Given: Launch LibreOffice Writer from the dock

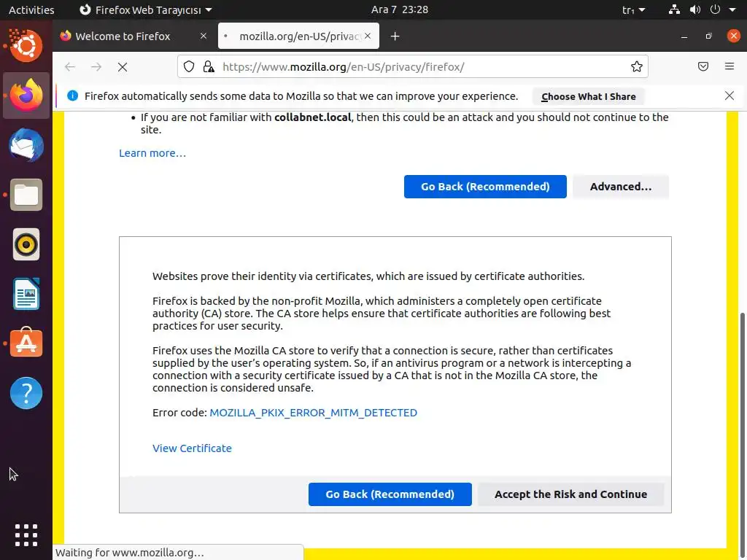Looking at the screenshot, I should [x=26, y=295].
